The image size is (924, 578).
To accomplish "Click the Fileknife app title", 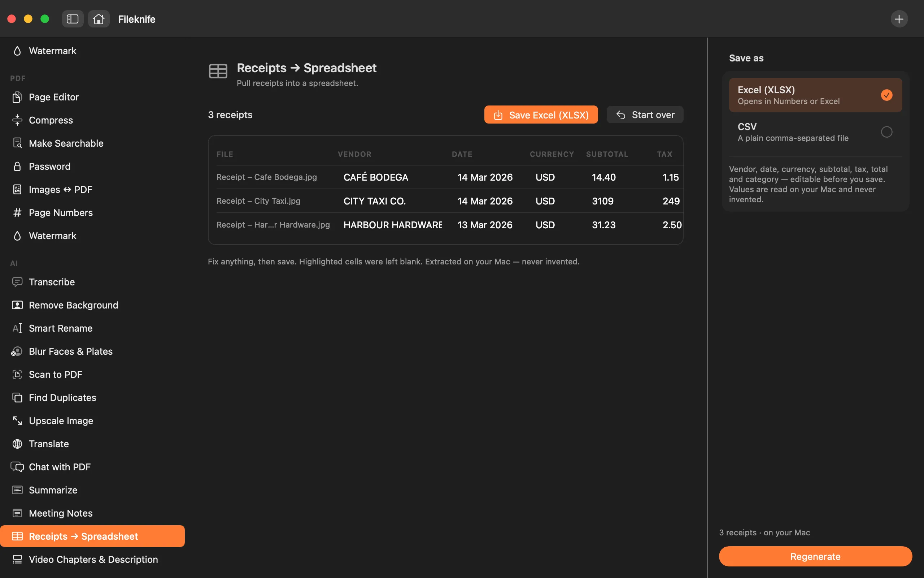I will [x=137, y=19].
